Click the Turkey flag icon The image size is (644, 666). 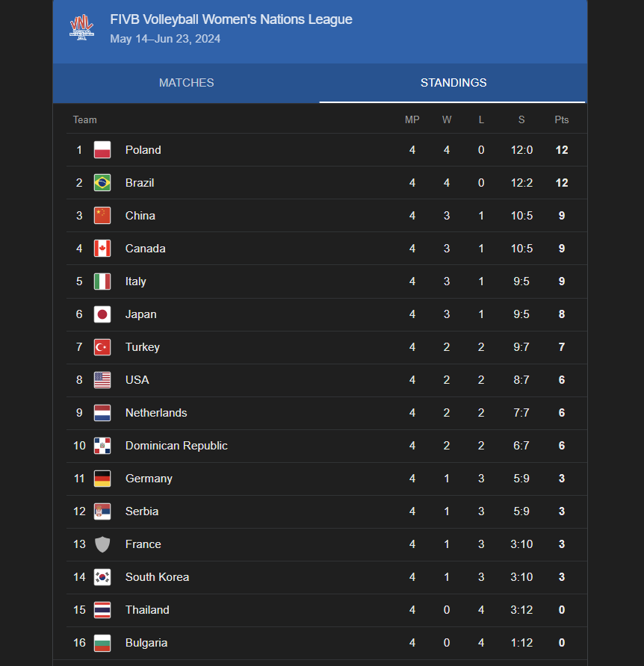tap(102, 347)
